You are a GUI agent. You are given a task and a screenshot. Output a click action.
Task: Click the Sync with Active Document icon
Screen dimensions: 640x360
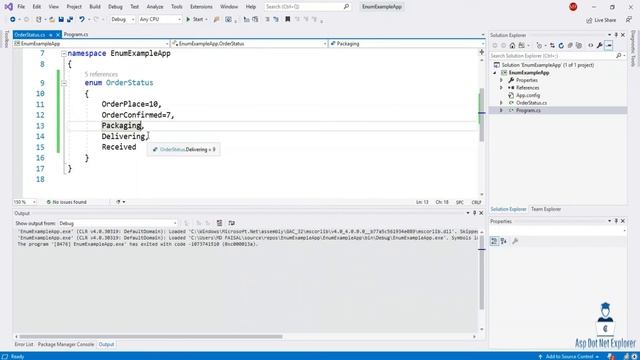coord(552,45)
